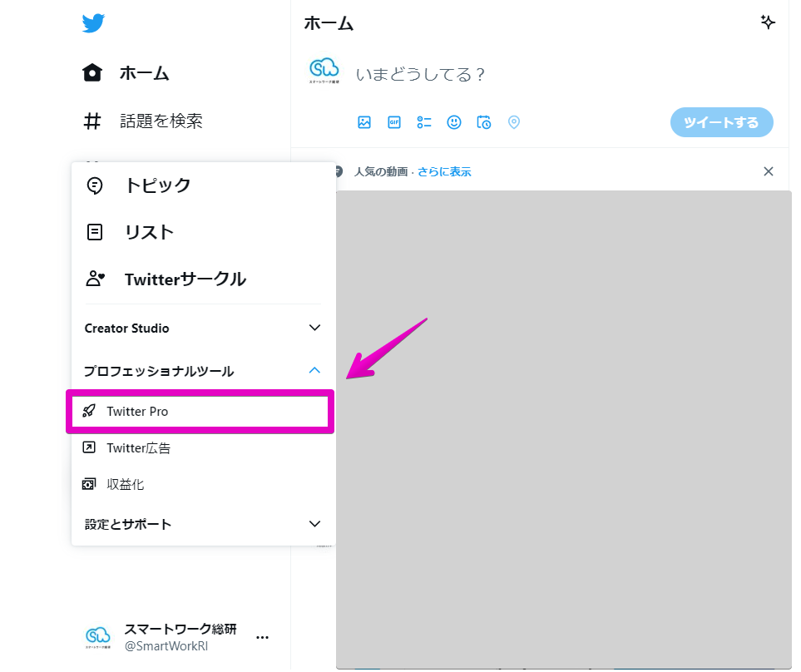Click the ホーム timeline header title
This screenshot has height=672, width=801.
pos(329,23)
